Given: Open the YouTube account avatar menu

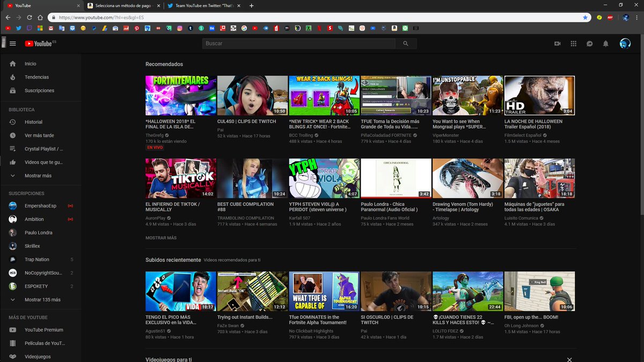Looking at the screenshot, I should [625, 43].
